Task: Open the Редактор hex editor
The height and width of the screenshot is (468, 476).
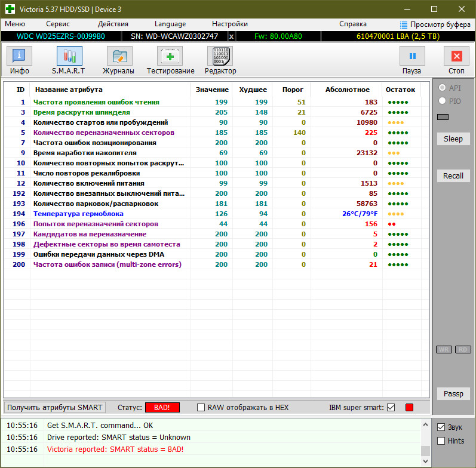Action: pyautogui.click(x=220, y=60)
